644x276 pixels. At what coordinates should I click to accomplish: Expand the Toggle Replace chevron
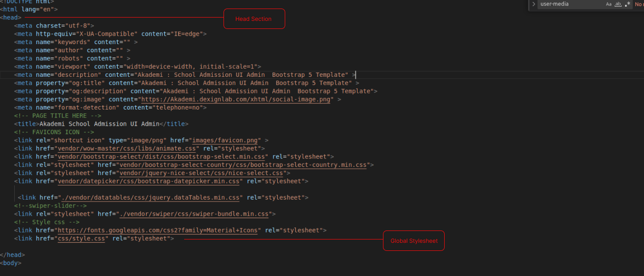[534, 4]
